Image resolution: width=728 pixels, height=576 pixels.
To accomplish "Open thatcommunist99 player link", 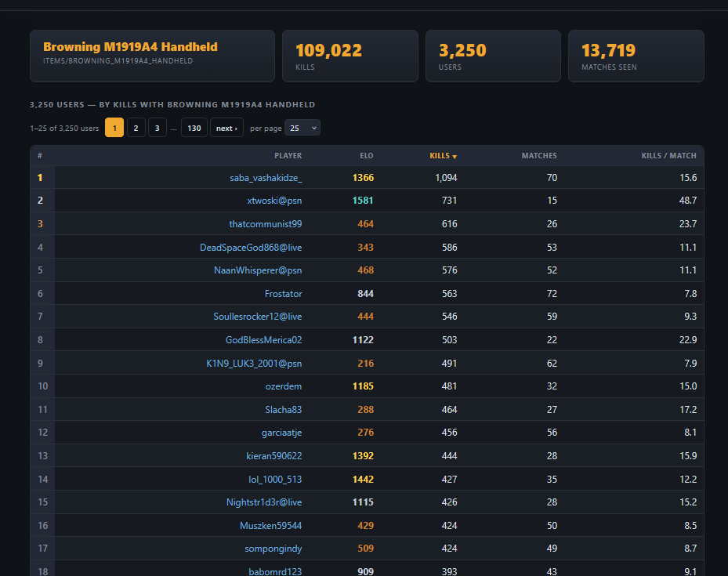I will click(x=266, y=224).
